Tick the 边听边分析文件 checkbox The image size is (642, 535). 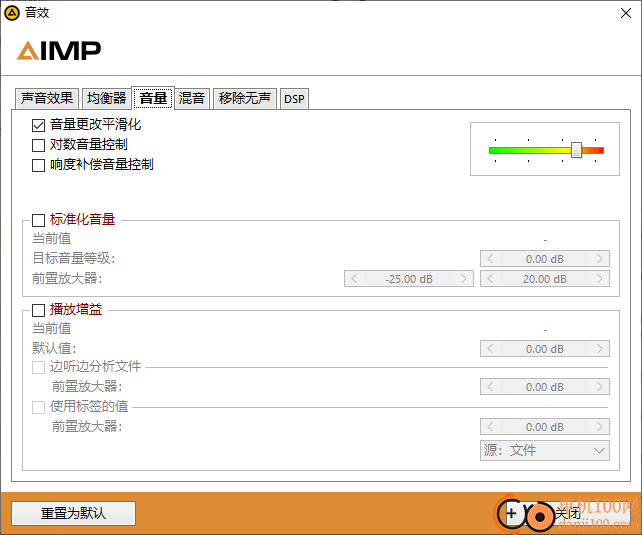[x=38, y=367]
